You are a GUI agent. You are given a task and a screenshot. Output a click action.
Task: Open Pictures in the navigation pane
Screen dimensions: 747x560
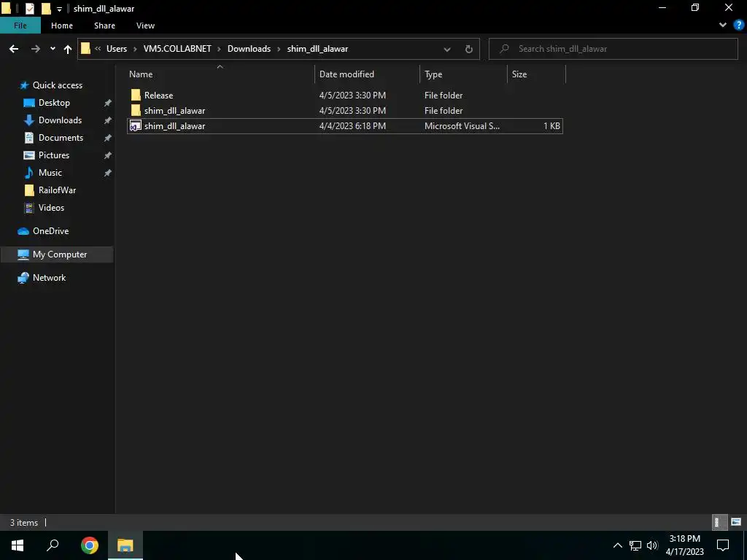(54, 155)
